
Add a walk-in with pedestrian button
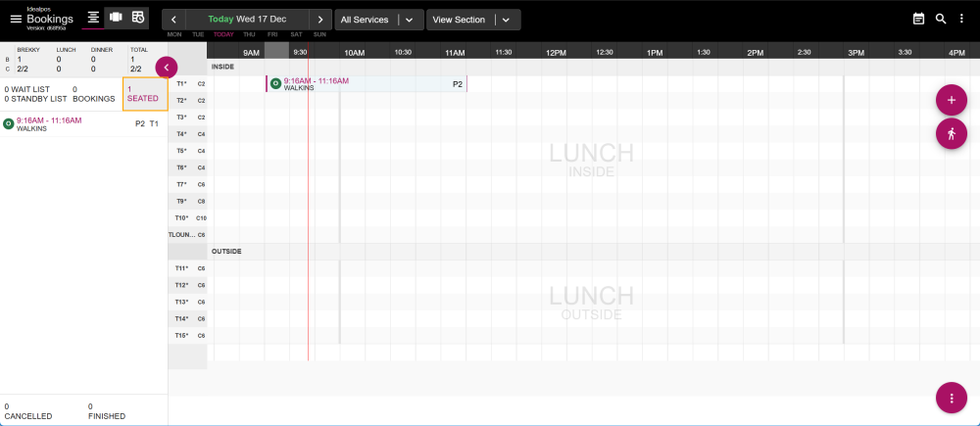[x=951, y=133]
